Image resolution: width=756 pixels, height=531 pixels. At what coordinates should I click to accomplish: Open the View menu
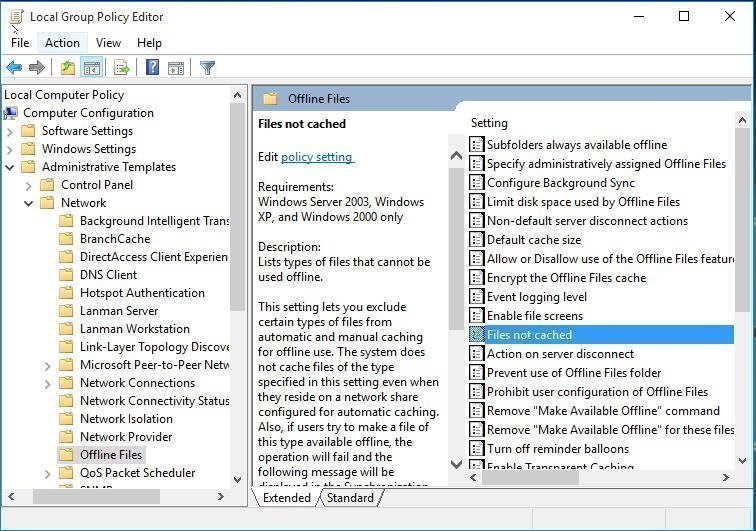pos(108,43)
